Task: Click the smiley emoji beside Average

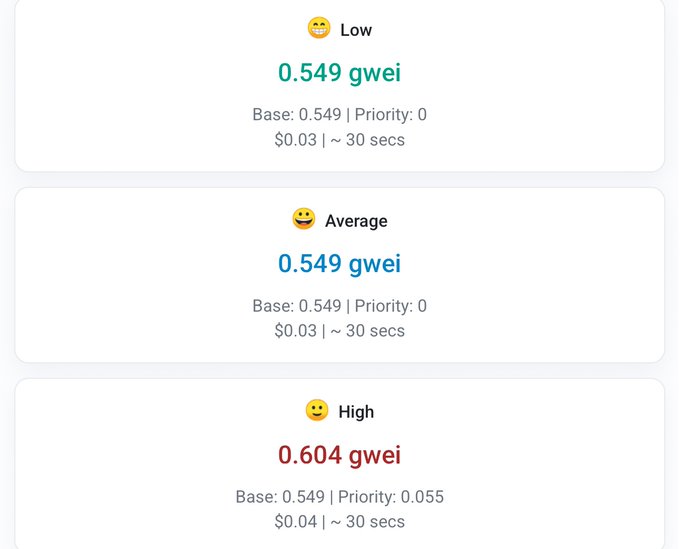Action: click(303, 219)
